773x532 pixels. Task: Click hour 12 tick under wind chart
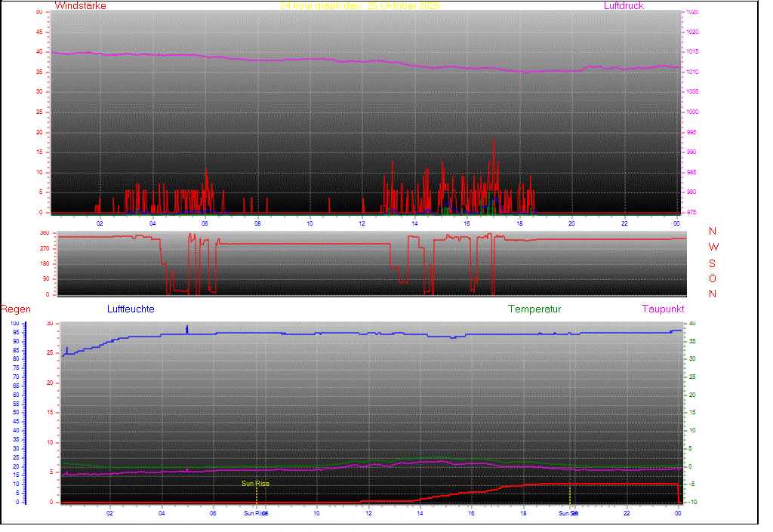coord(362,223)
